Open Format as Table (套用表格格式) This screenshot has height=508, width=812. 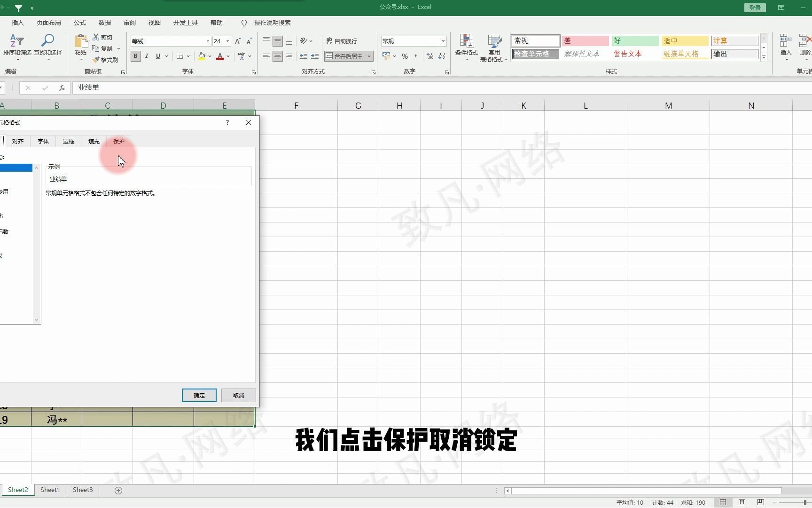pos(494,48)
